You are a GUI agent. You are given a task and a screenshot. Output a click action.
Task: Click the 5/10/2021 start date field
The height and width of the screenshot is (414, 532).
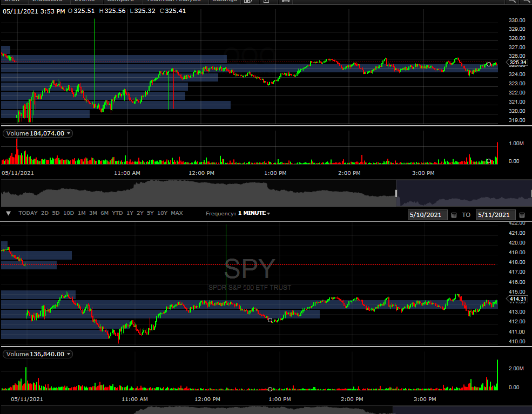[428, 215]
